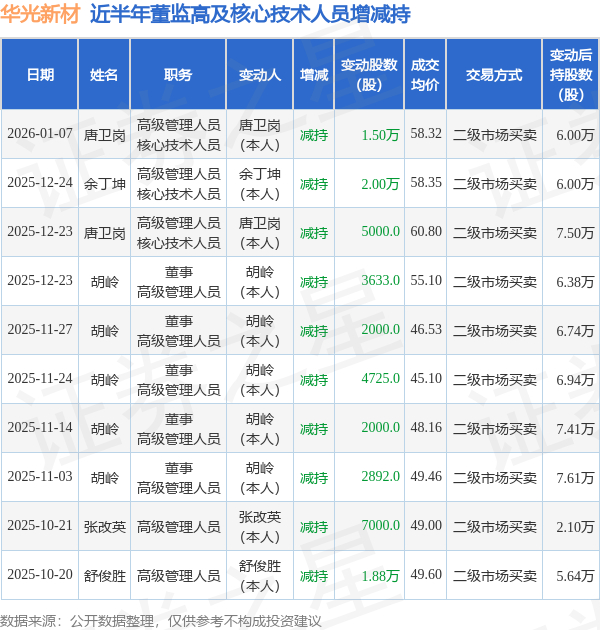Click the 姓名 column header
Image resolution: width=600 pixels, height=630 pixels.
click(x=104, y=75)
